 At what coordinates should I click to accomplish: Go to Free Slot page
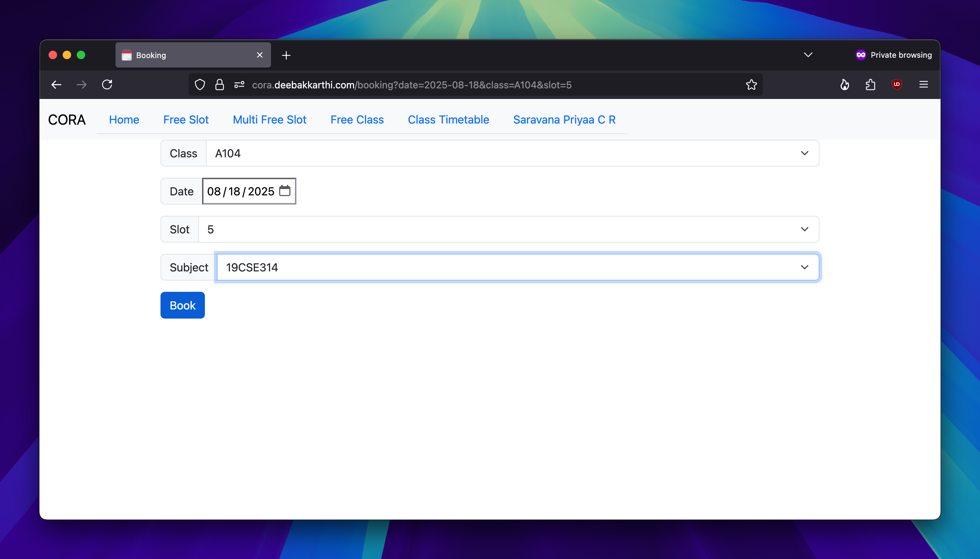[x=186, y=120]
